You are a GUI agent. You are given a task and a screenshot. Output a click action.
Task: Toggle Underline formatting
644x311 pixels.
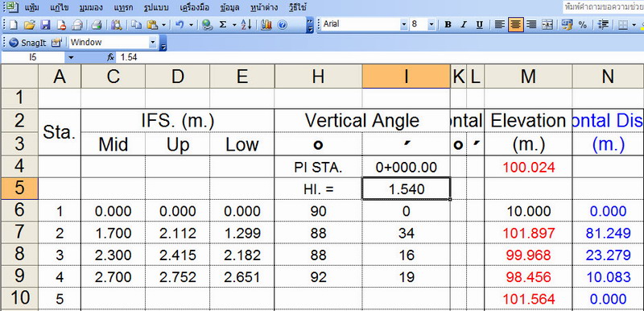coord(479,25)
